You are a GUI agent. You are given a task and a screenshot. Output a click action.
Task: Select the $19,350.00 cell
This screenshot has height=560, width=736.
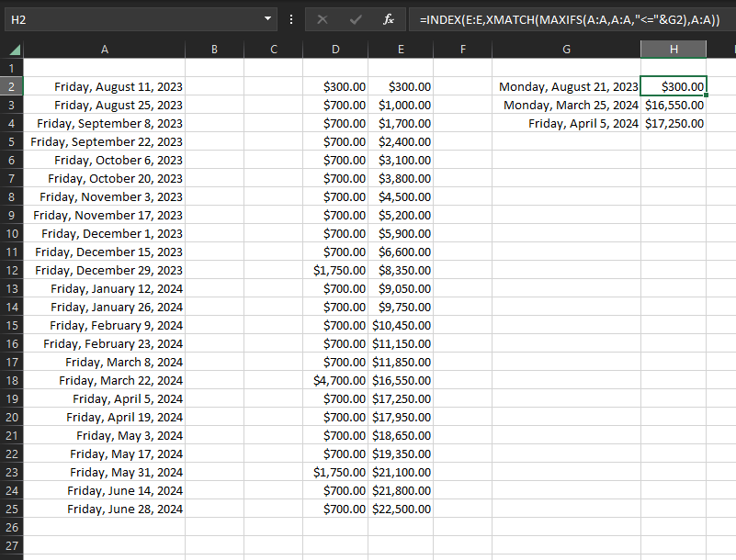coord(401,454)
